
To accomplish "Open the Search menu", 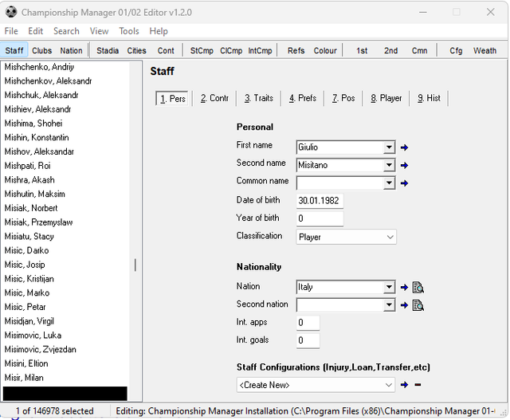I will click(66, 31).
